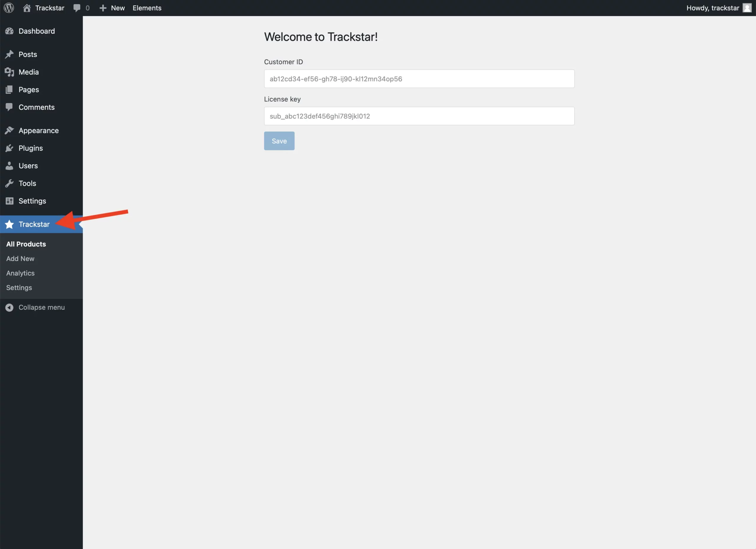Click the Comments speech bubble icon in sidebar
The image size is (756, 549).
point(9,107)
